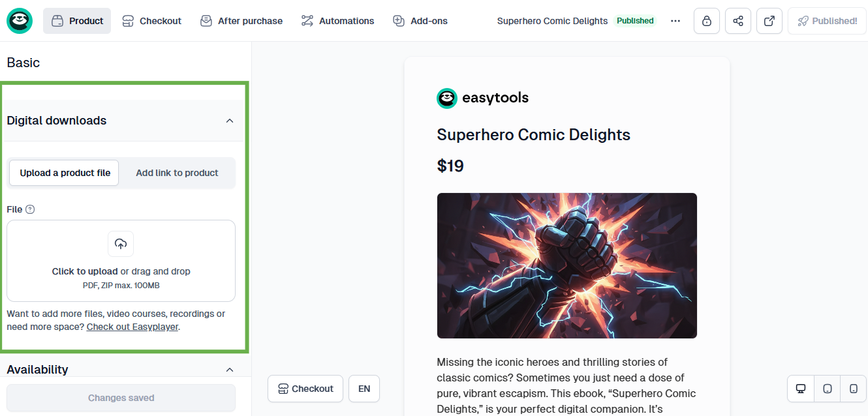
Task: Click the easytools logo in the top-left corner
Action: coord(19,20)
